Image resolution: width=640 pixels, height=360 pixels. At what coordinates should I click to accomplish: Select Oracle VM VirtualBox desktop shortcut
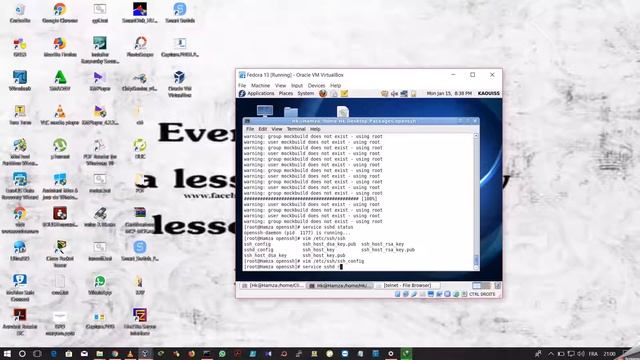[180, 84]
